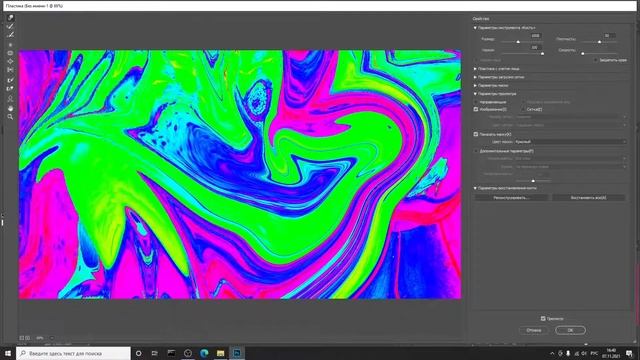Select the Bloat tool
Screen dimensions: 640x360
coord(10,62)
